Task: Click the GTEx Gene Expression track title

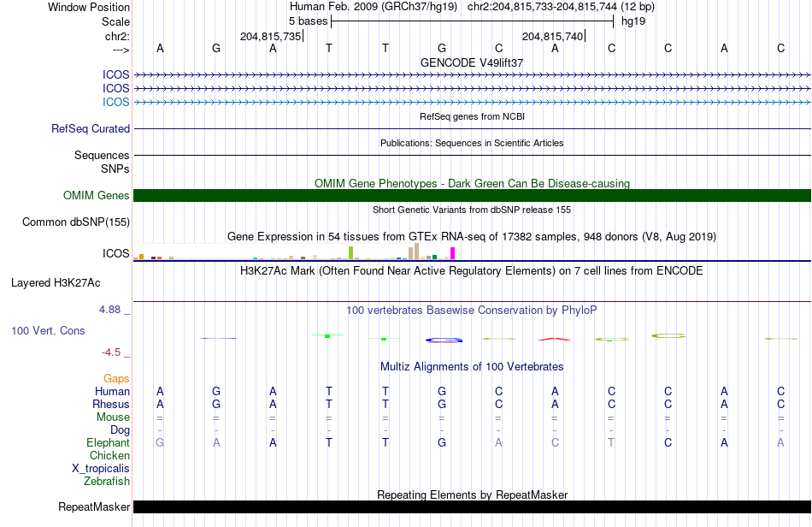Action: coord(472,236)
